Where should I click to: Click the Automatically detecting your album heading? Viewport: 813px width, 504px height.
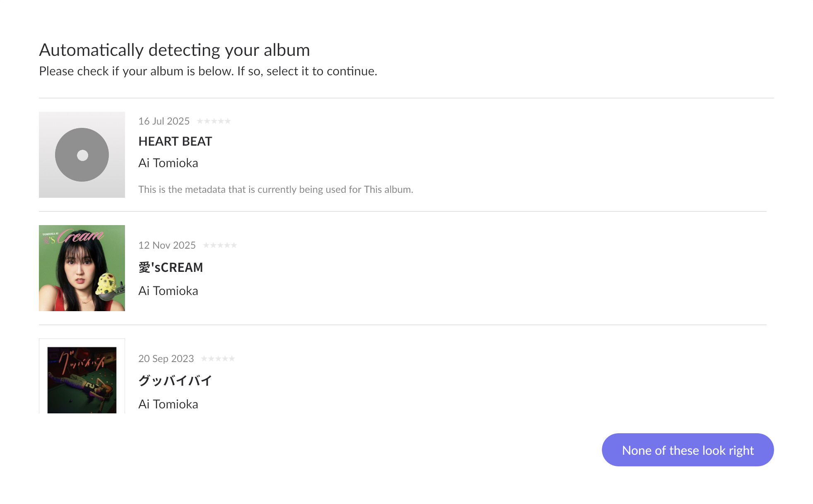click(x=174, y=50)
